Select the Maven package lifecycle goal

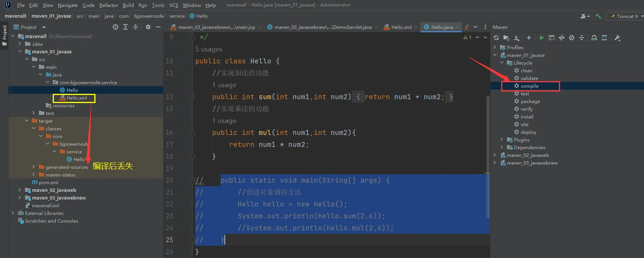pyautogui.click(x=530, y=101)
